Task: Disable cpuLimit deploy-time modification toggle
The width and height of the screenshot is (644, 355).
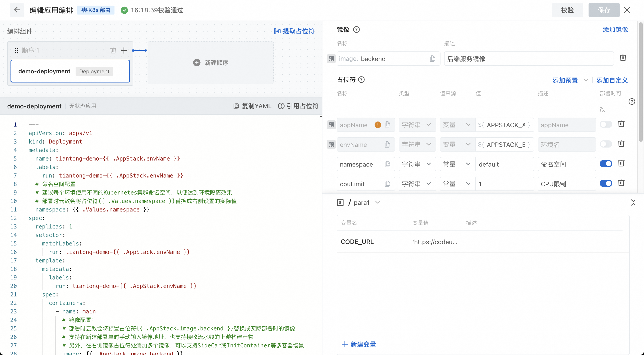Action: (606, 184)
